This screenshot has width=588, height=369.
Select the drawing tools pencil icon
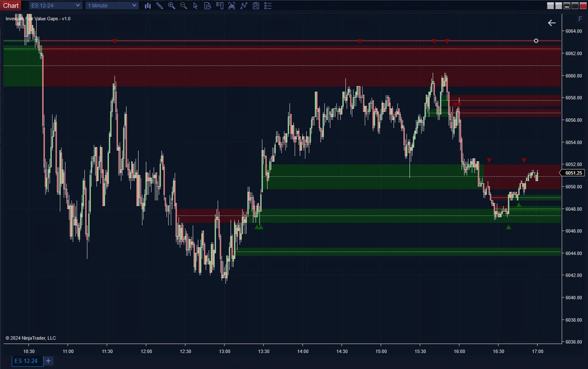click(160, 6)
